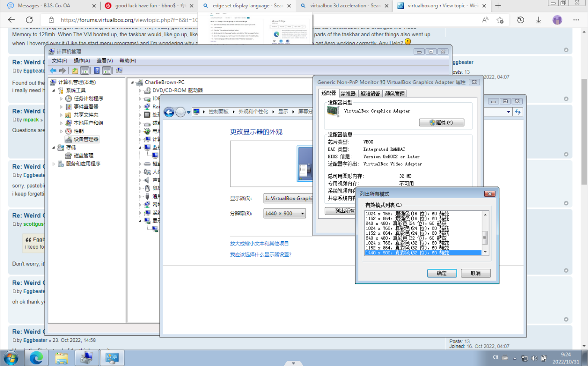Collapse the 系统工具 tree node
Screen dimensions: 588x366
point(54,90)
